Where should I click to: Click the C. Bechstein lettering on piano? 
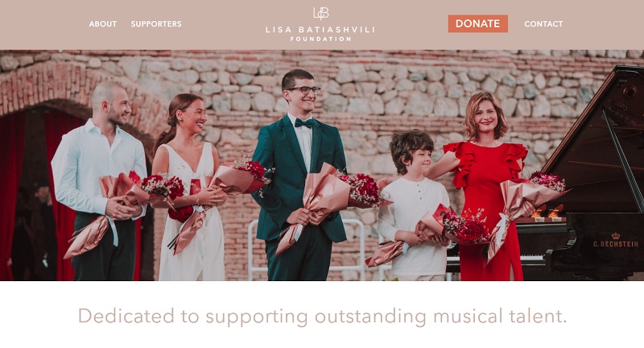tap(616, 244)
